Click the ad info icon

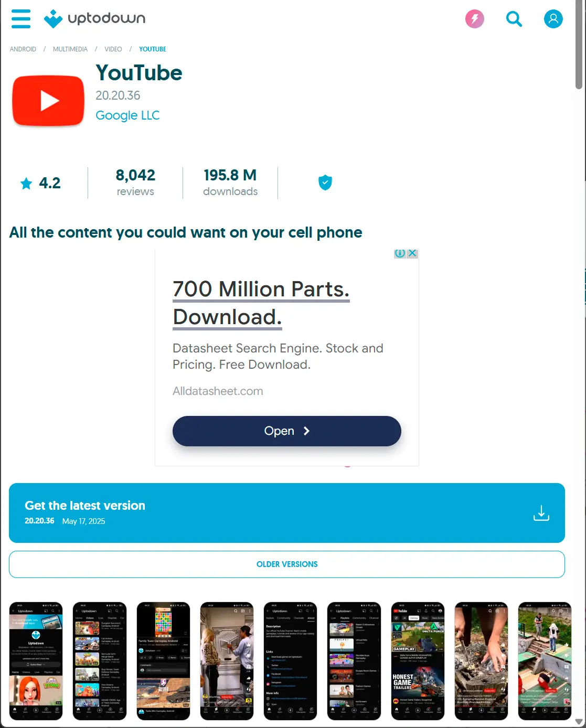tap(400, 253)
